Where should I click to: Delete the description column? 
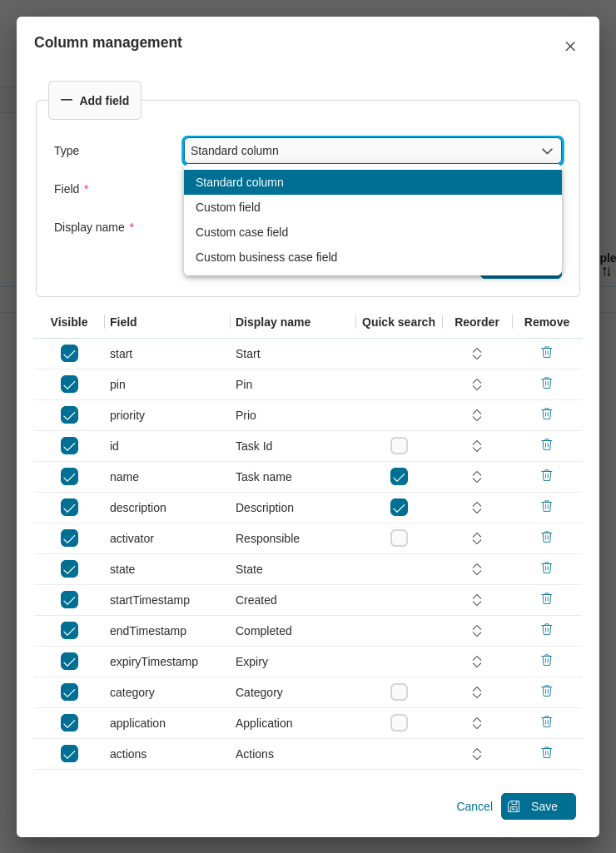546,506
